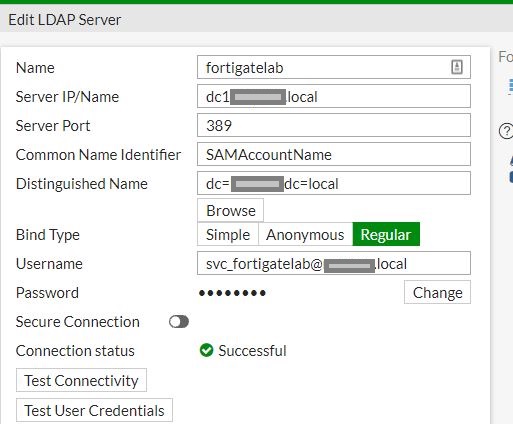The height and width of the screenshot is (424, 513).
Task: Click the Server IP/Name field
Action: pyautogui.click(x=334, y=96)
